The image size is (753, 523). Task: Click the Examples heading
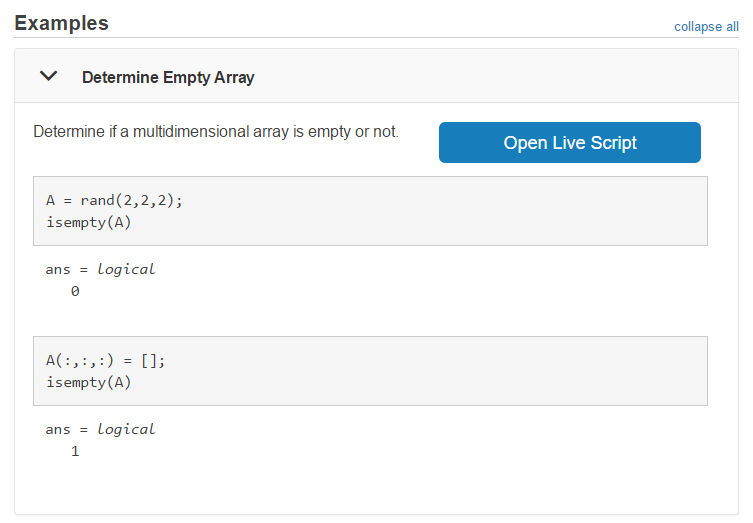click(61, 23)
